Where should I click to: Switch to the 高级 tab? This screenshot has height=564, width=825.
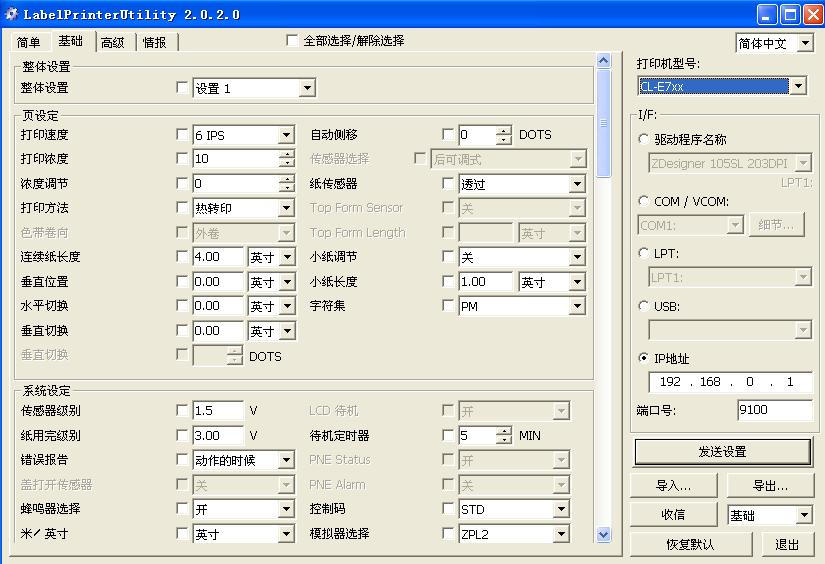point(112,42)
